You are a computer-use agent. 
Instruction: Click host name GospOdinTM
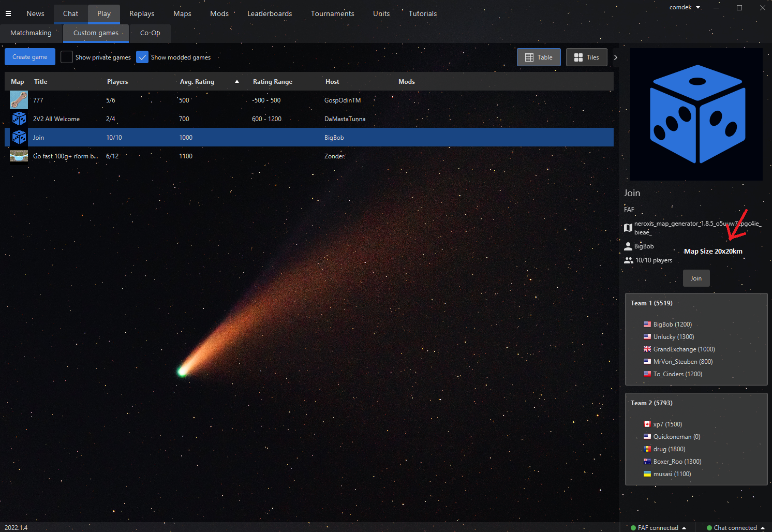point(343,100)
